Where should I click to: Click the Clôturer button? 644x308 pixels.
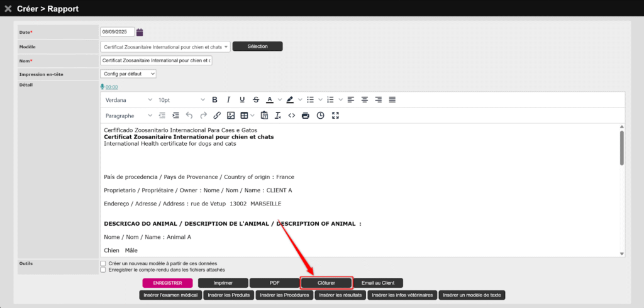[326, 283]
